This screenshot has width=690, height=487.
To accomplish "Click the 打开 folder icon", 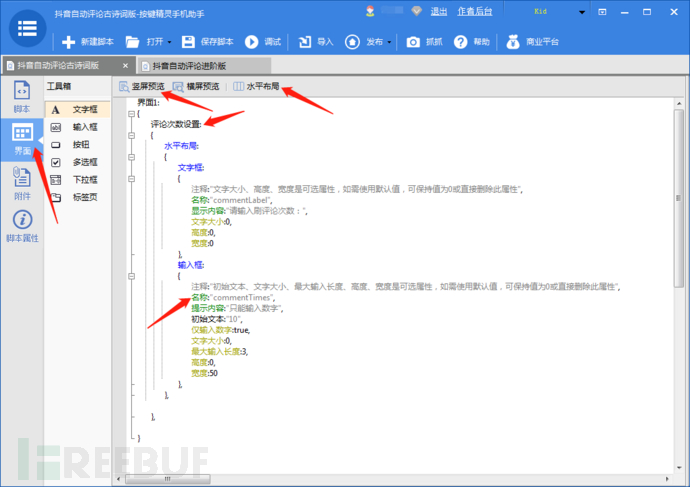I will click(x=132, y=42).
